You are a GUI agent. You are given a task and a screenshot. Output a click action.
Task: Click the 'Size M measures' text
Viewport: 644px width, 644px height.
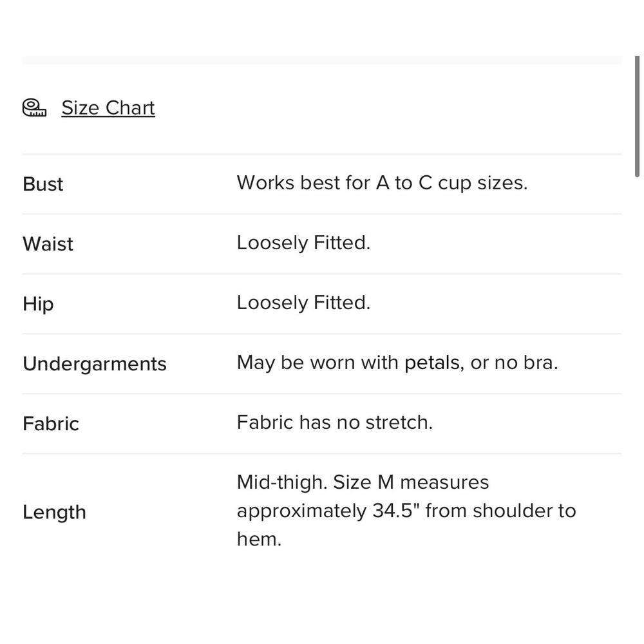411,482
